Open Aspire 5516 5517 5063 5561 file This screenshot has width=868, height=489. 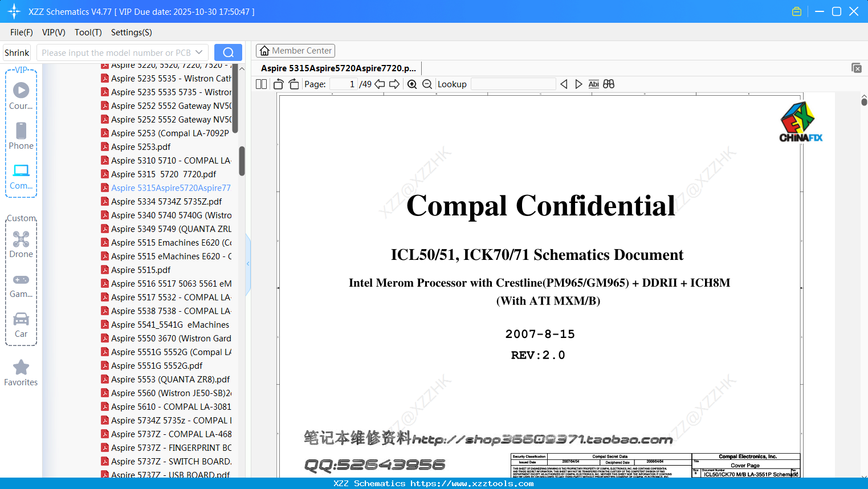pos(166,284)
